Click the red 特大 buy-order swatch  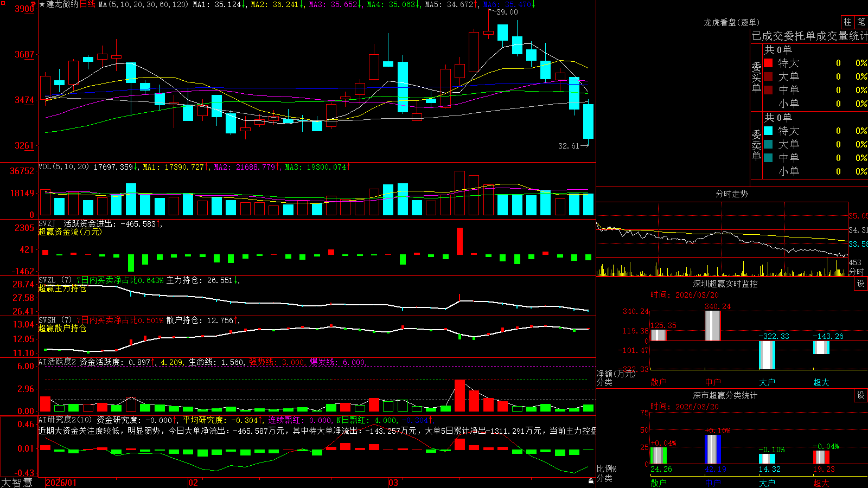[768, 63]
